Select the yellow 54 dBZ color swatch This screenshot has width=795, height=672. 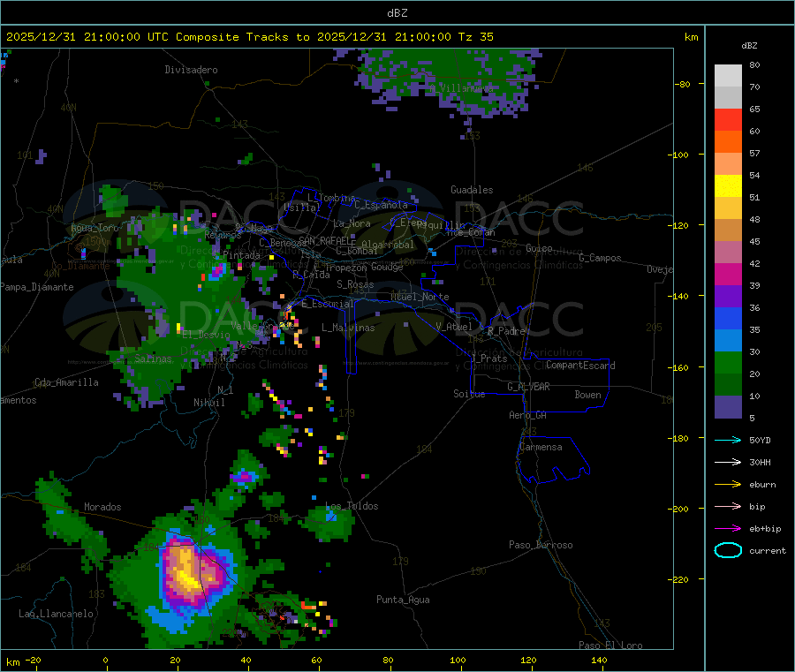(728, 186)
